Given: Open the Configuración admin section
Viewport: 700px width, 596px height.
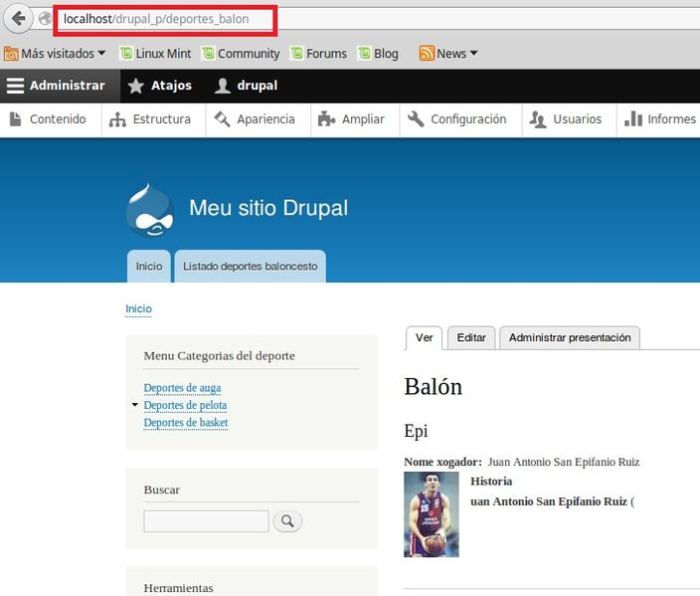Looking at the screenshot, I should (x=457, y=119).
